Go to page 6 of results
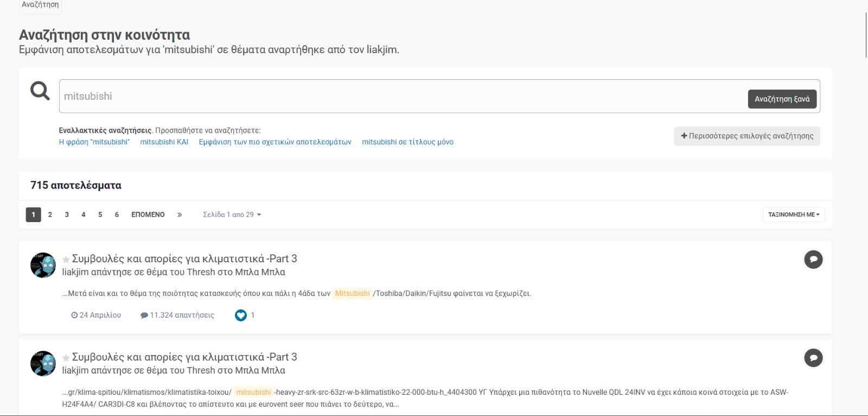Viewport: 868px width, 416px height. [x=117, y=215]
